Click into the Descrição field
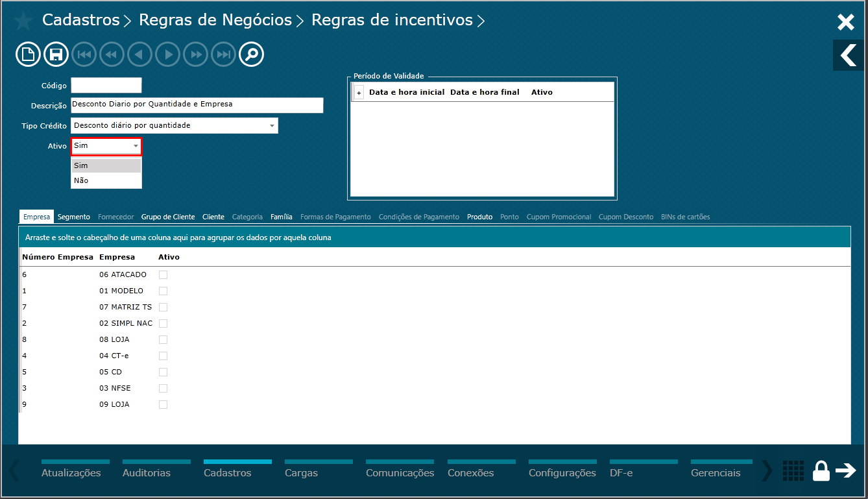The image size is (868, 499). (x=197, y=105)
